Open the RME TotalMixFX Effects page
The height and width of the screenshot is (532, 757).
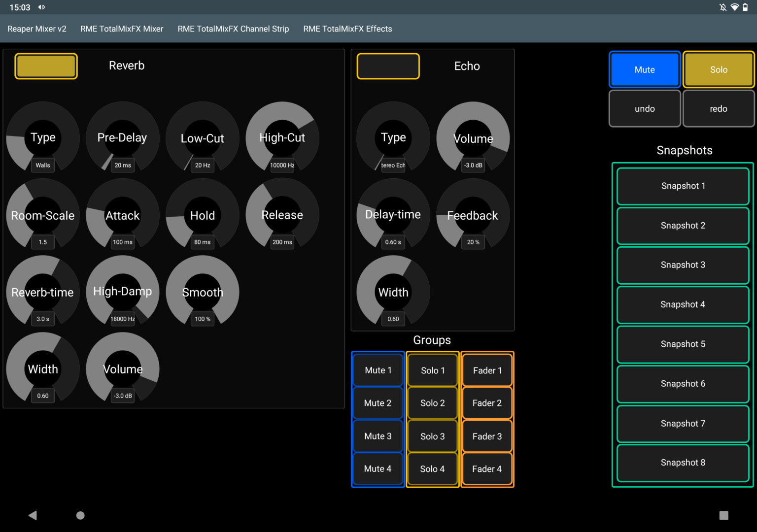pos(347,29)
